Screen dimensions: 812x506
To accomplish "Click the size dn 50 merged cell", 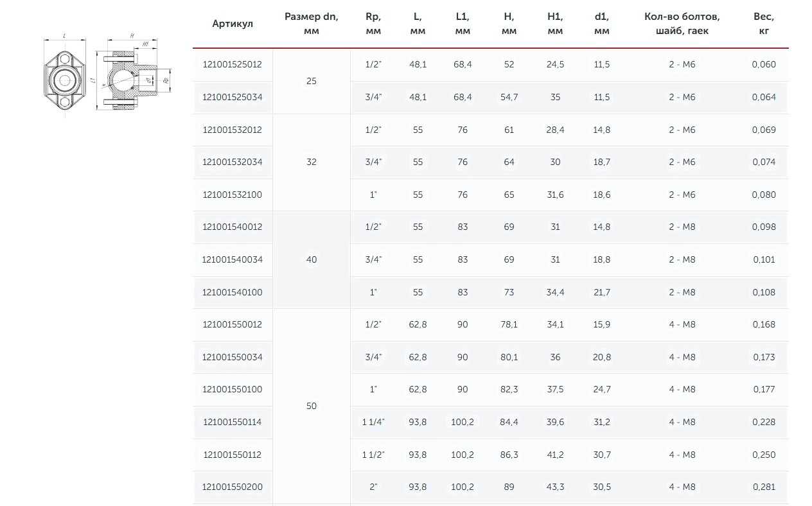I will coord(312,406).
